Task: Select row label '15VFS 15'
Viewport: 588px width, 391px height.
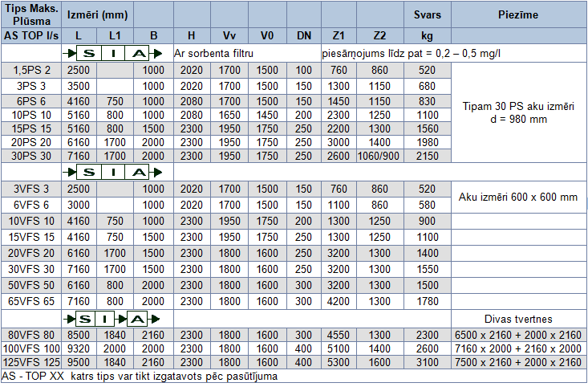Action: coord(31,237)
